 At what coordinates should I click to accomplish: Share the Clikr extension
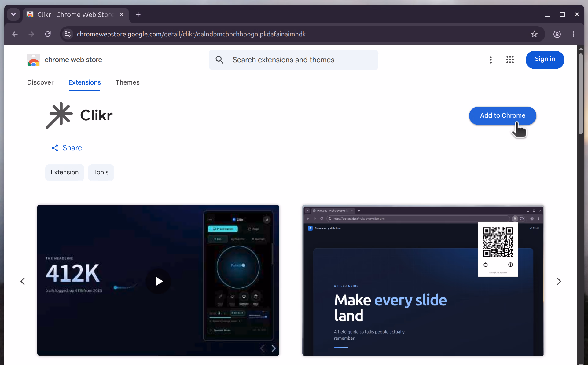(x=67, y=148)
